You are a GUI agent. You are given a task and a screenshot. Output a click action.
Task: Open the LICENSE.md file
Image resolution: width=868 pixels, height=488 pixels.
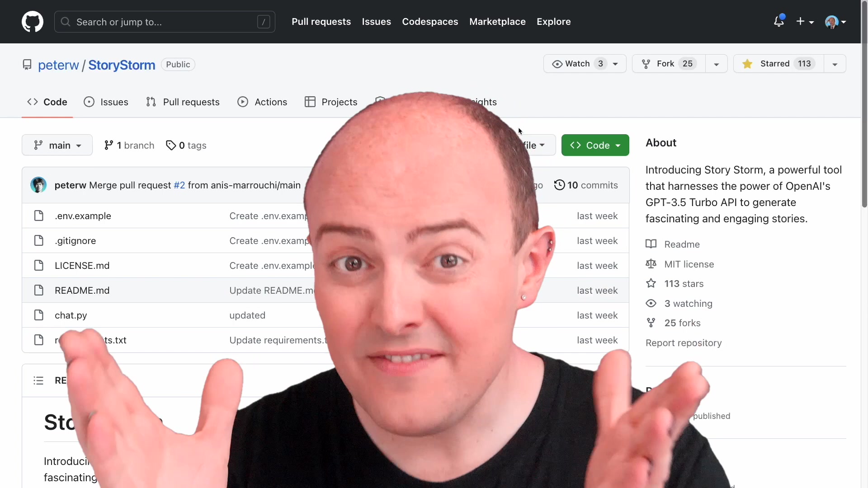82,266
